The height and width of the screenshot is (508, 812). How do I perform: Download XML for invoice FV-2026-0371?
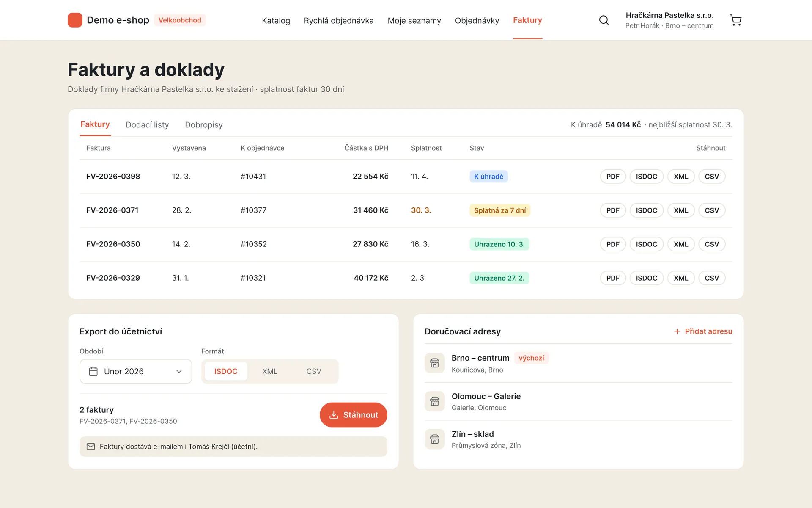point(681,210)
